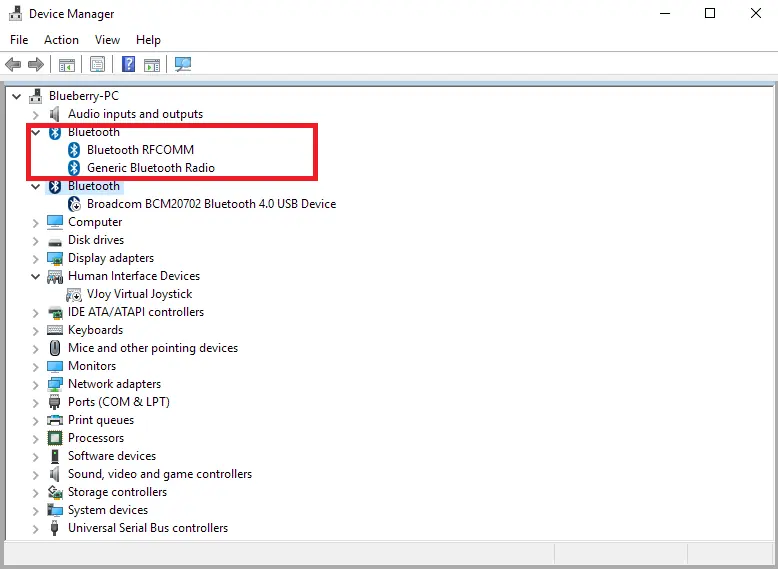The width and height of the screenshot is (778, 569).
Task: Collapse the highlighted Bluetooth node with Broadcom device
Action: [35, 187]
